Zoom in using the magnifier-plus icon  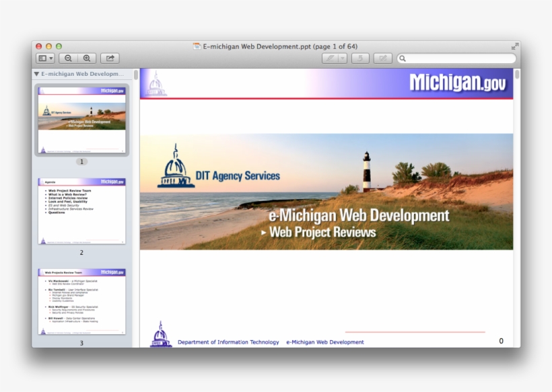(x=86, y=58)
